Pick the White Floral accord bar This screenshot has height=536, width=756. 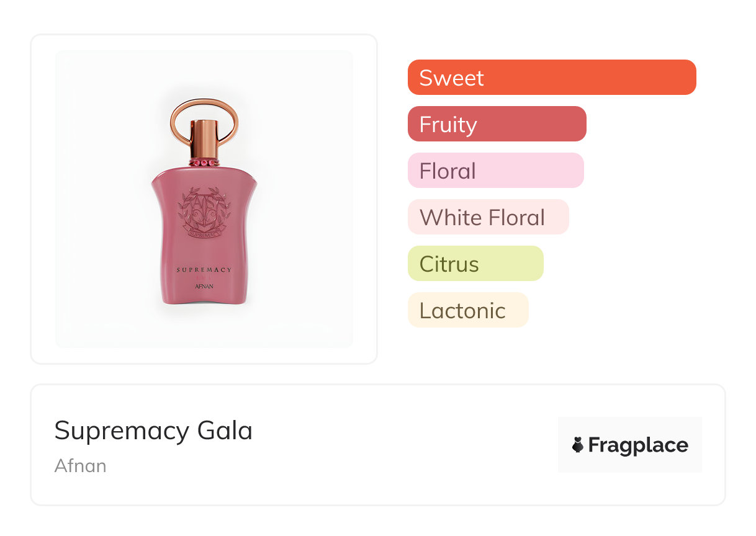tap(488, 217)
